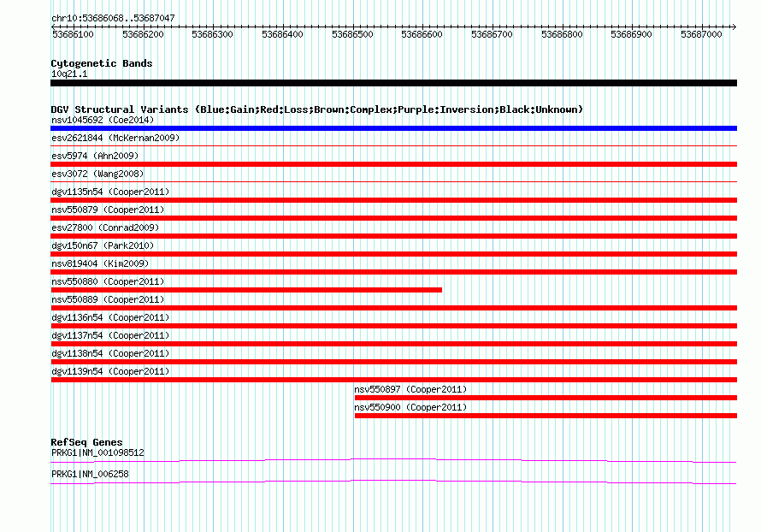This screenshot has width=761, height=532.
Task: Click ruler position 53686100
Action: [x=73, y=34]
